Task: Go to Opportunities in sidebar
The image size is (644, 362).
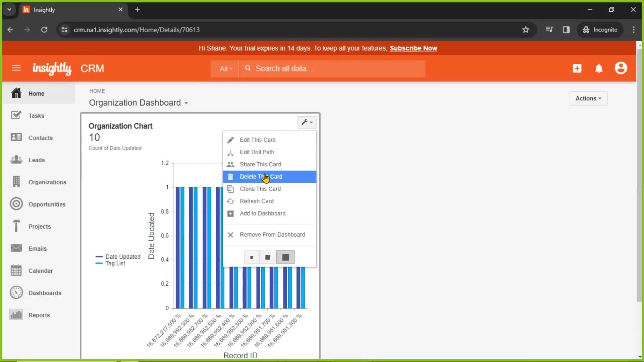Action: coord(47,204)
